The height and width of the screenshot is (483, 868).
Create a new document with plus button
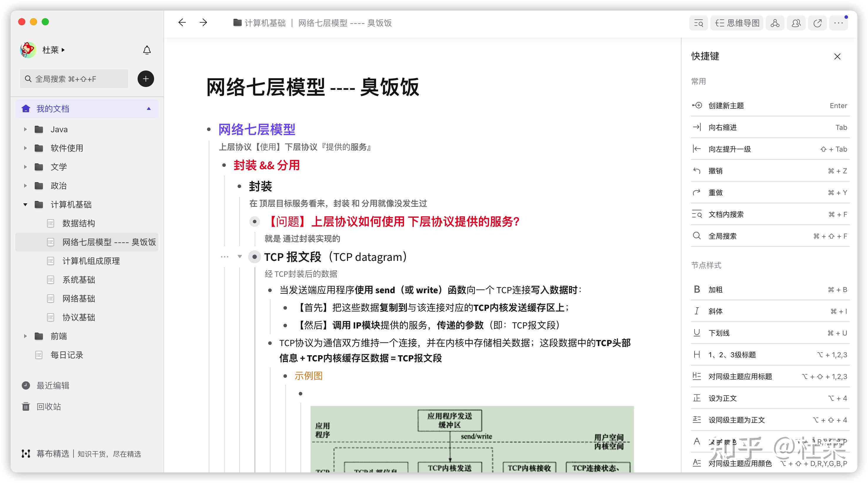point(146,79)
